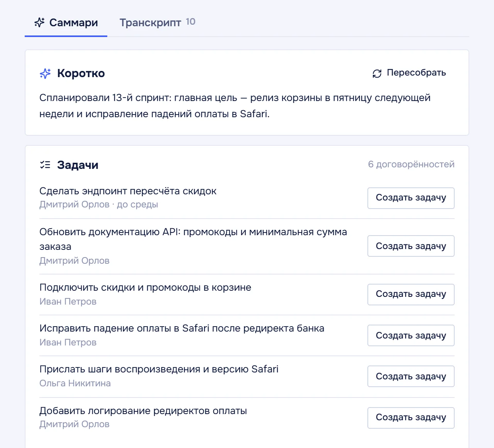The image size is (494, 448).
Task: Click Дмитрий Орлов under Обновить документацию
Action: [74, 261]
